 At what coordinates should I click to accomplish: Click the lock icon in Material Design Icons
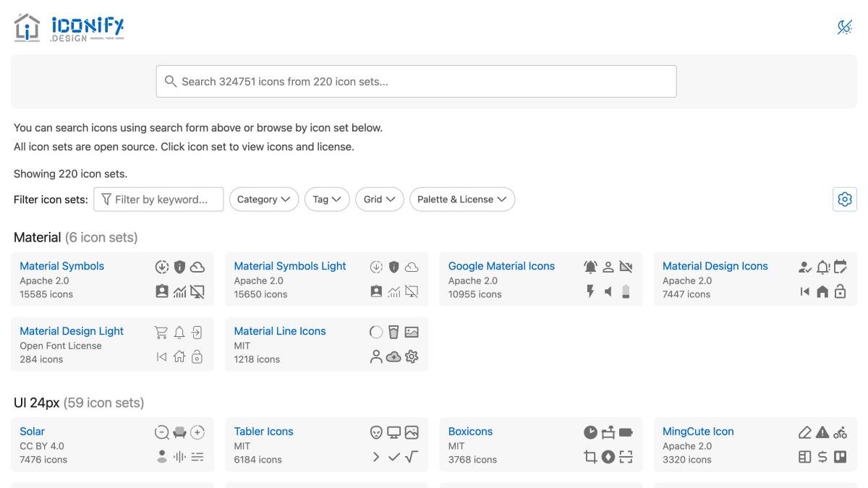(840, 291)
